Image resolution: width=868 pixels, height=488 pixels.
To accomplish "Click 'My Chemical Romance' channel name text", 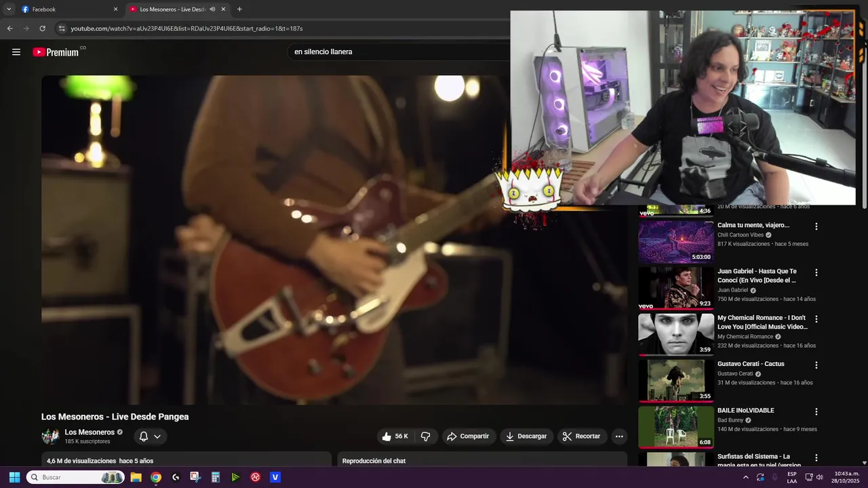I will tap(745, 336).
